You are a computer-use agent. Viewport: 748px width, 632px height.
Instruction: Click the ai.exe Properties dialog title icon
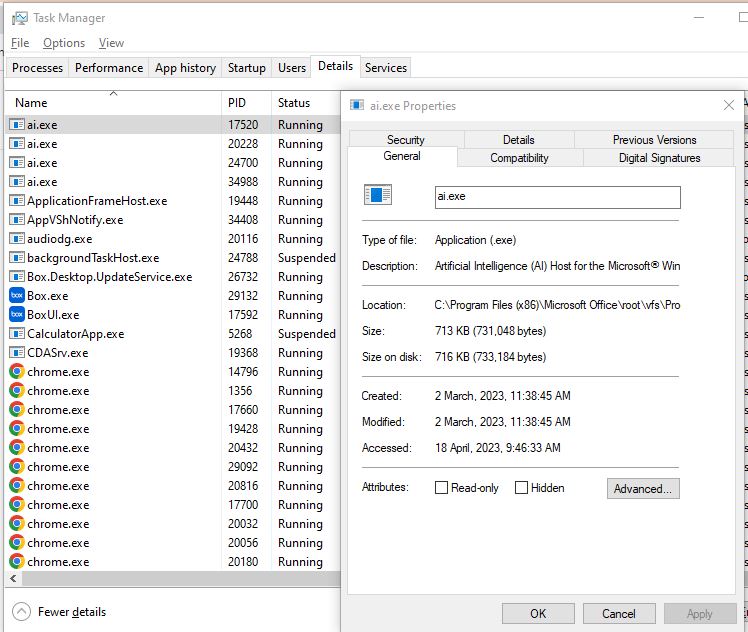[357, 105]
